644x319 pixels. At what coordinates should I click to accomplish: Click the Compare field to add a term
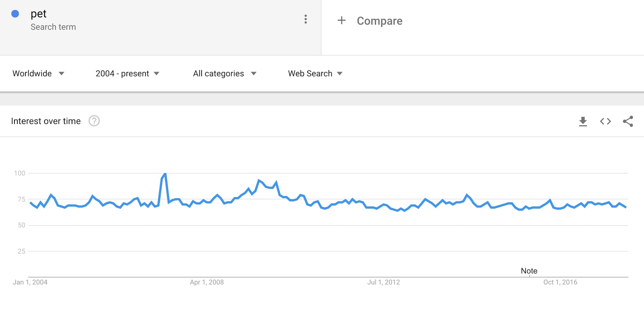(380, 20)
